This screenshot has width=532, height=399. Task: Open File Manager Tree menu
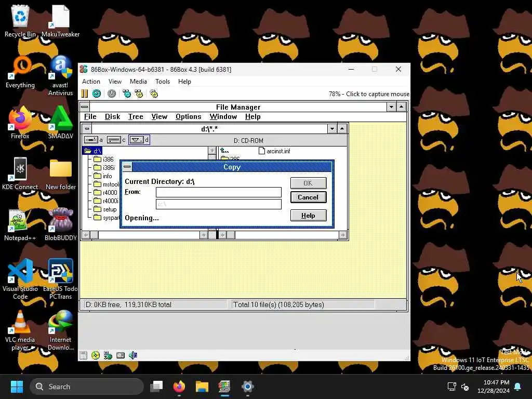pos(136,116)
